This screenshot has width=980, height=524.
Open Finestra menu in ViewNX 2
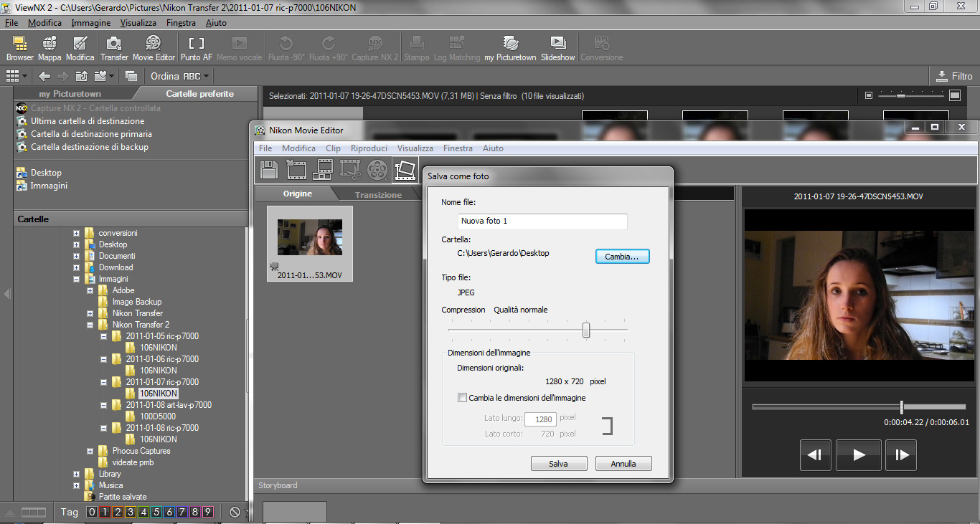[x=181, y=23]
